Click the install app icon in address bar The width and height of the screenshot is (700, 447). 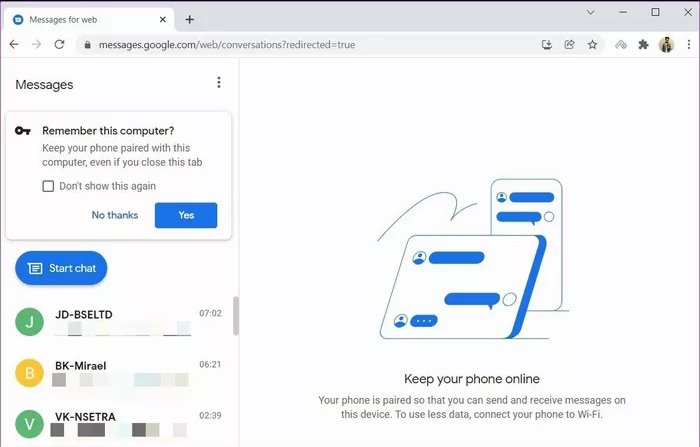[x=547, y=44]
